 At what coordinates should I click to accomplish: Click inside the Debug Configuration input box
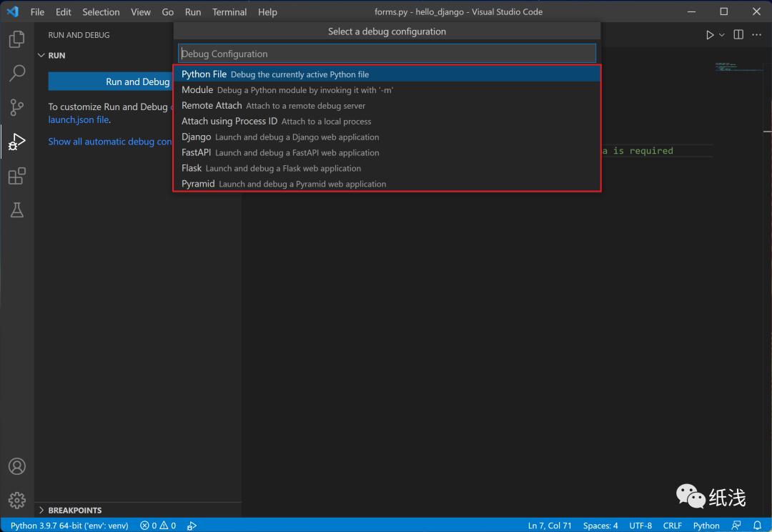[387, 53]
